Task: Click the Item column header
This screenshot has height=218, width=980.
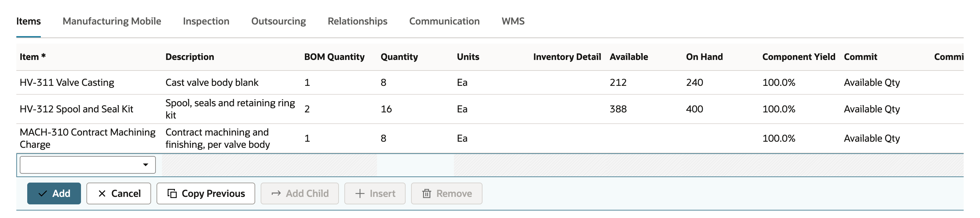Action: (x=33, y=57)
